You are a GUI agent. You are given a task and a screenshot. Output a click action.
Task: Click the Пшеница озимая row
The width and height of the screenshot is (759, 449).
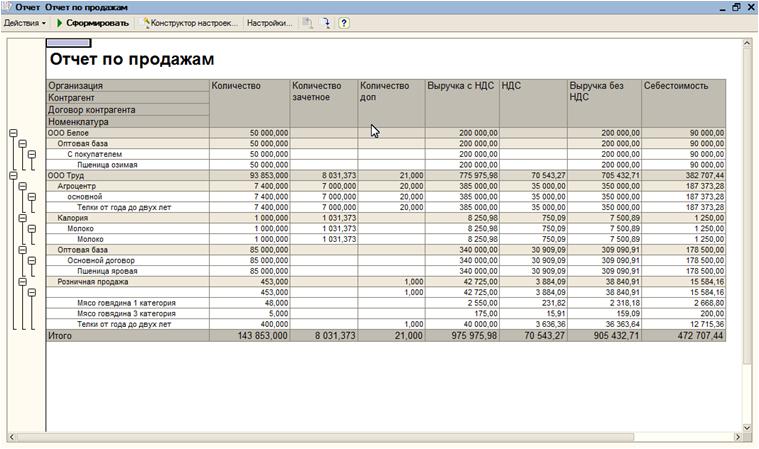coord(386,165)
